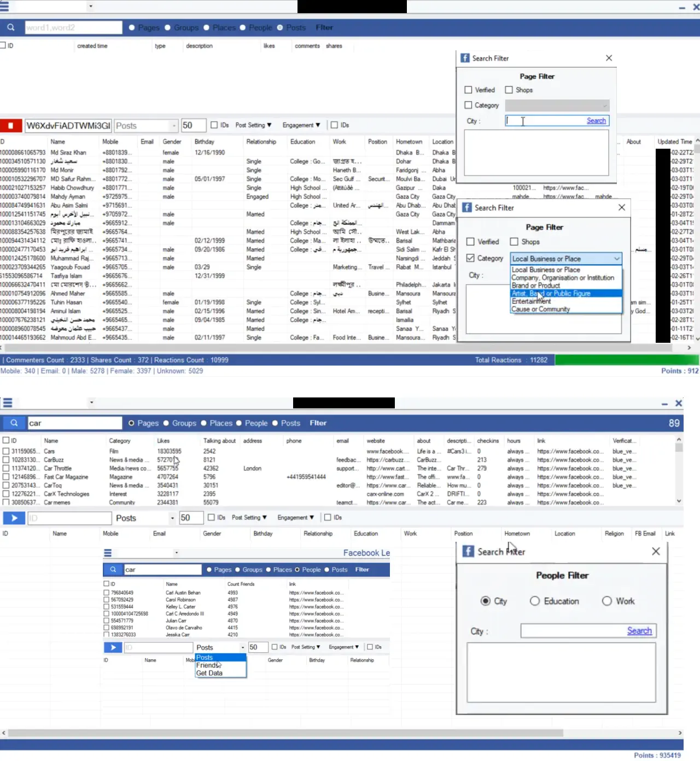
Task: Open the hamburger menu in middle window
Action: point(8,403)
